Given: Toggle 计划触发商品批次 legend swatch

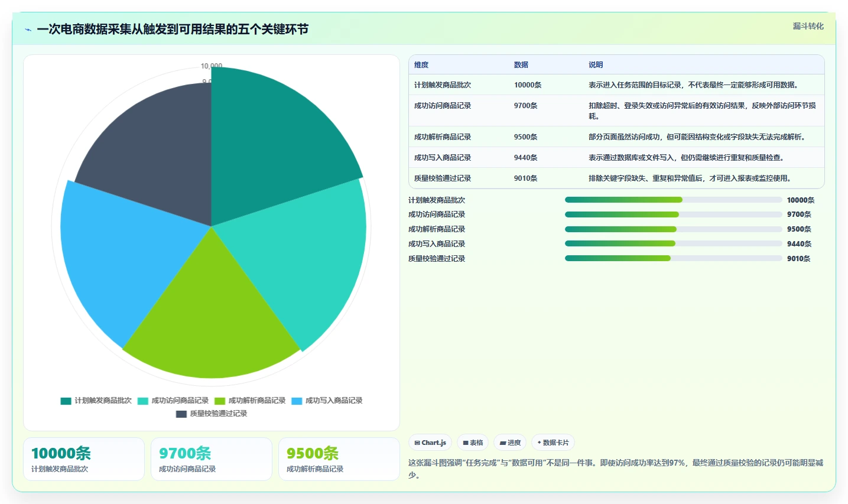Looking at the screenshot, I should coord(66,401).
